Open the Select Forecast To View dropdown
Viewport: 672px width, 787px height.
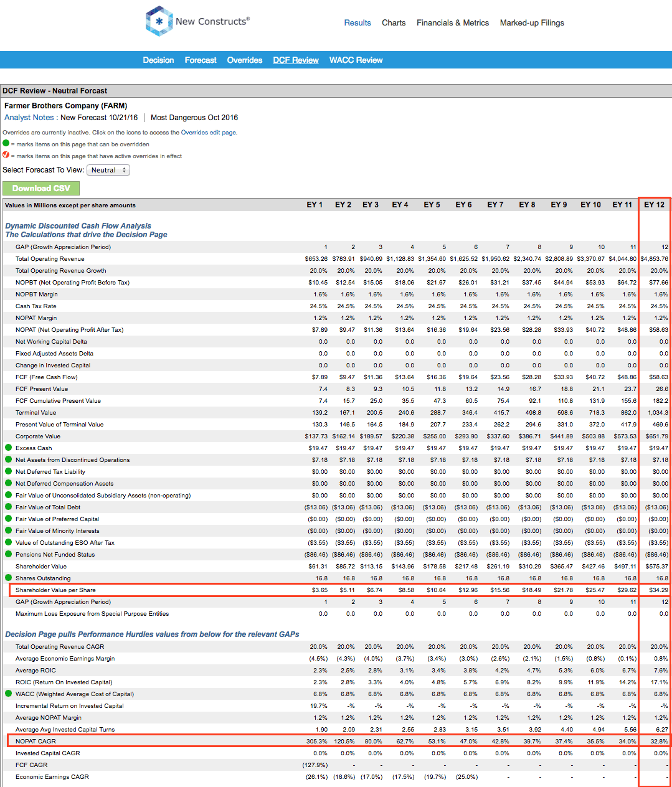pos(108,170)
